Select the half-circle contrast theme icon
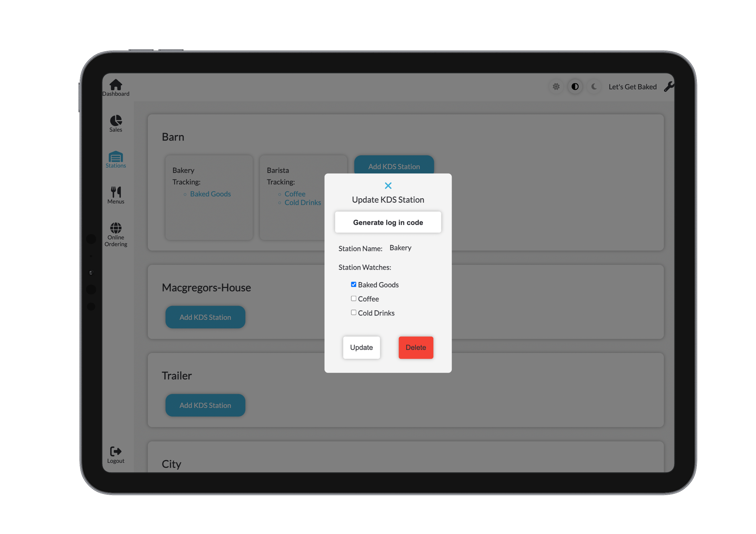756x534 pixels. pyautogui.click(x=575, y=87)
